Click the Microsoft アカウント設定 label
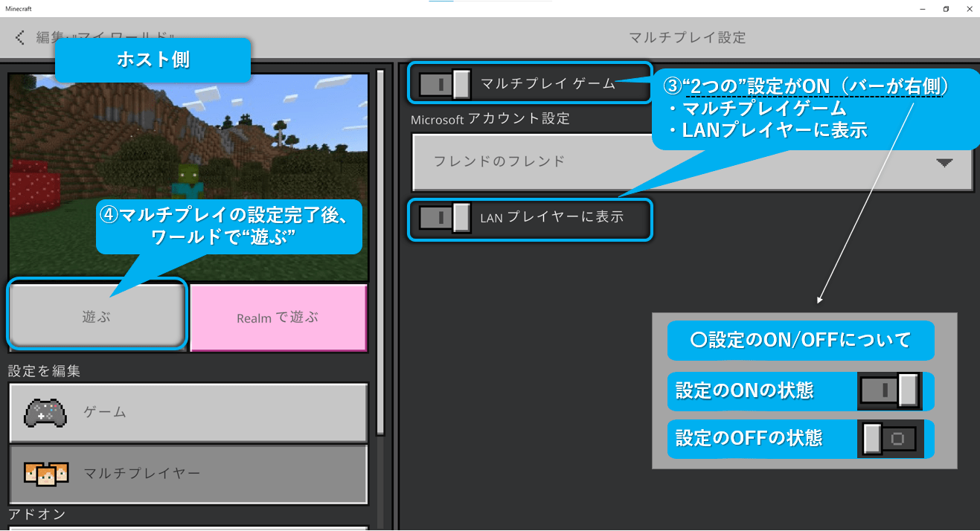This screenshot has width=980, height=531. click(490, 119)
